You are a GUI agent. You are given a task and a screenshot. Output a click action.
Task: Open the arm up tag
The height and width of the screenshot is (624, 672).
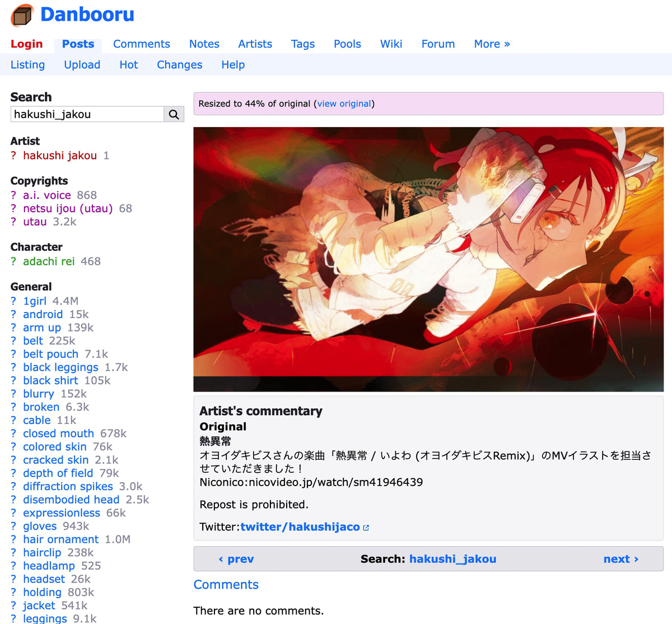click(x=42, y=328)
